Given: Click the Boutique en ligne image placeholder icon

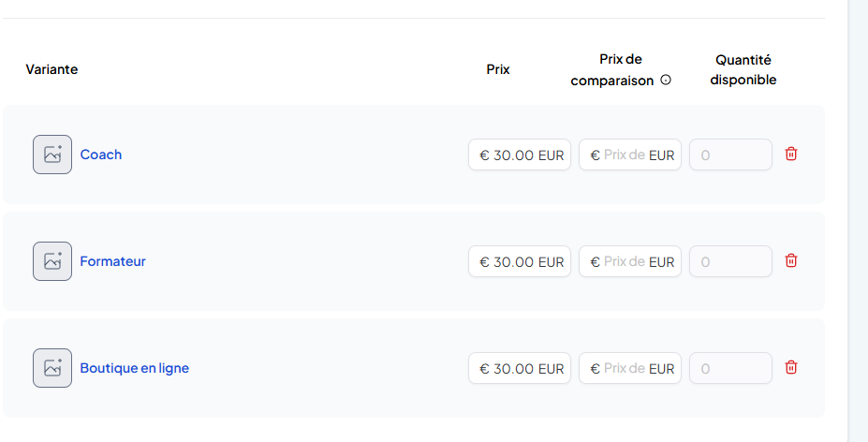Looking at the screenshot, I should click(x=52, y=368).
